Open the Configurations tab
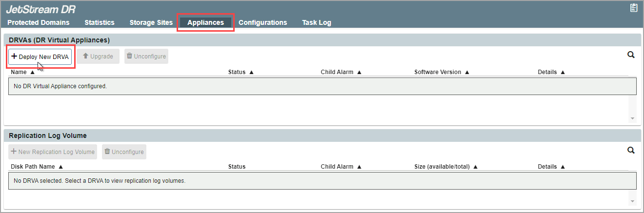 [x=262, y=22]
